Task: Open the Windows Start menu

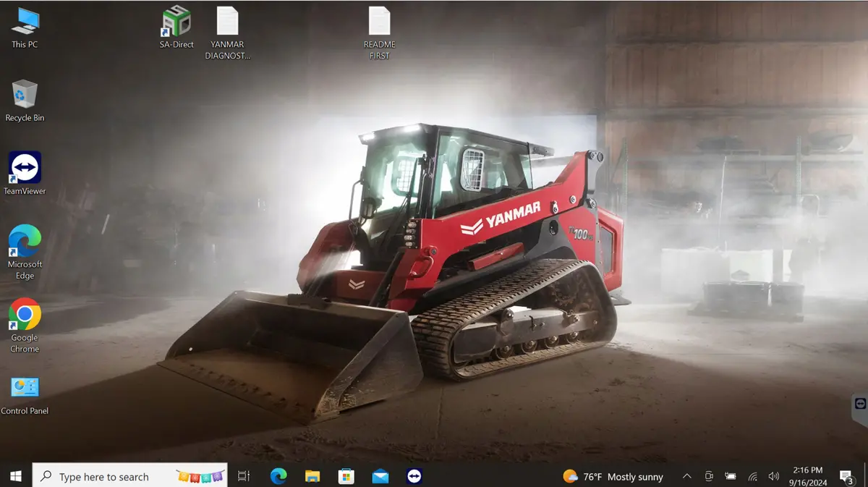Action: point(15,476)
